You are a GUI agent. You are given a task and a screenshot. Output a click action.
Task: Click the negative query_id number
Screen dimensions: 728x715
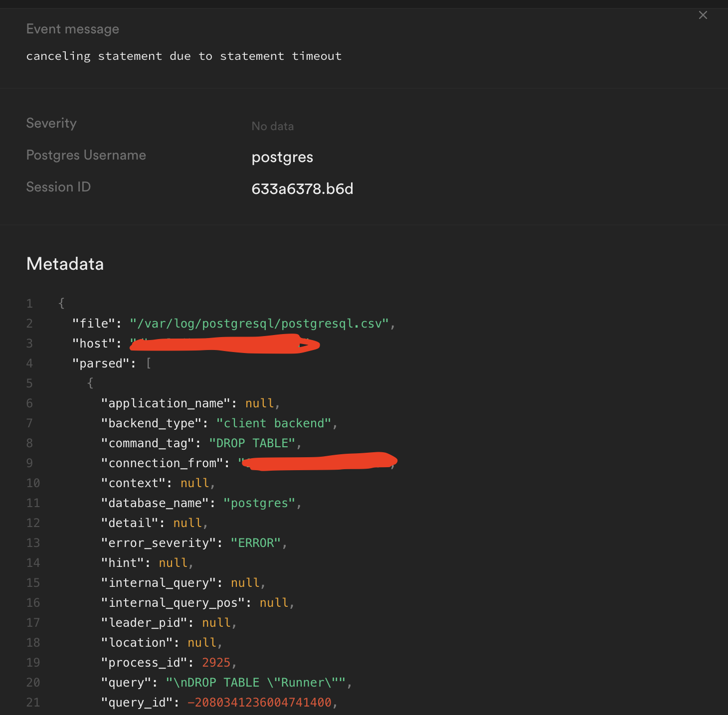pyautogui.click(x=259, y=703)
